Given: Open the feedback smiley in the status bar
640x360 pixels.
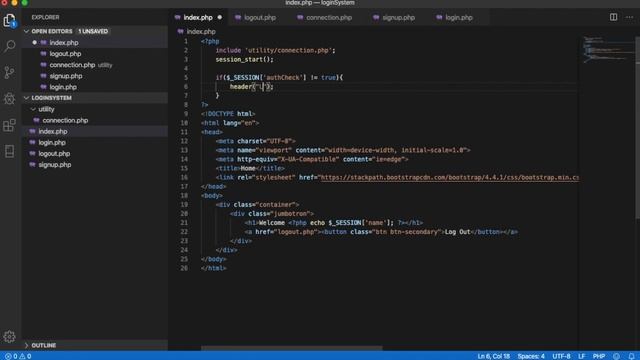Looking at the screenshot, I should [x=616, y=356].
